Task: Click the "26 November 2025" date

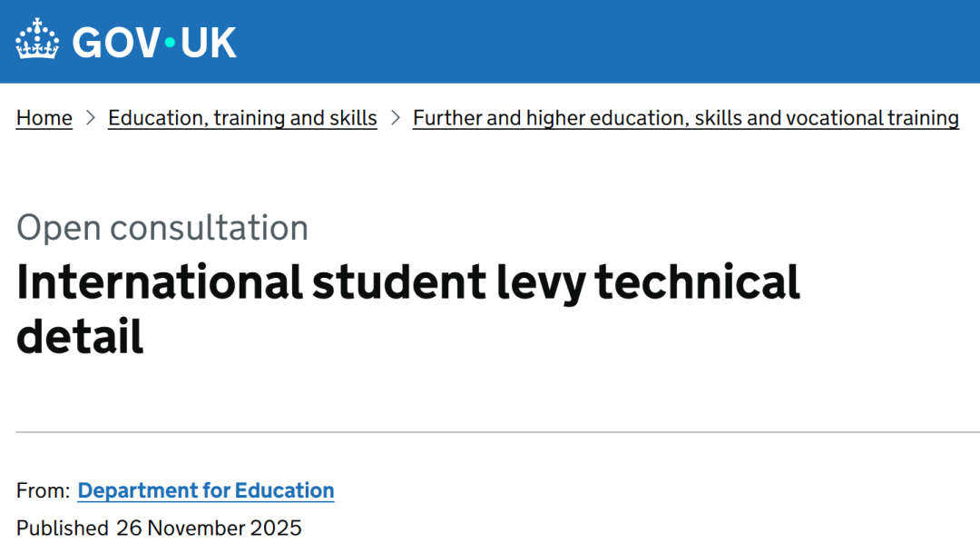Action: [x=209, y=528]
